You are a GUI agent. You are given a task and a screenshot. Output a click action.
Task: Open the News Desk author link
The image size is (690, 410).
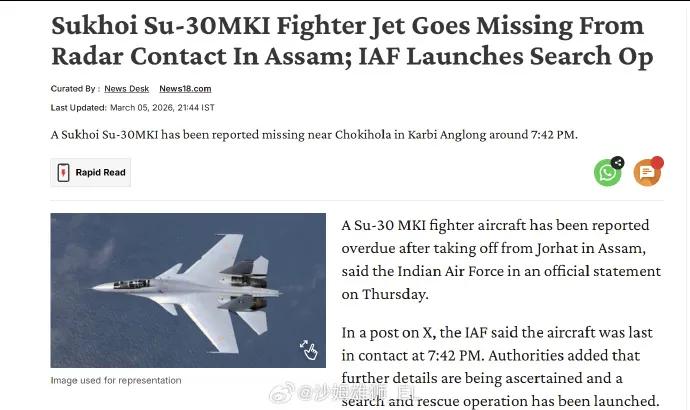click(127, 89)
